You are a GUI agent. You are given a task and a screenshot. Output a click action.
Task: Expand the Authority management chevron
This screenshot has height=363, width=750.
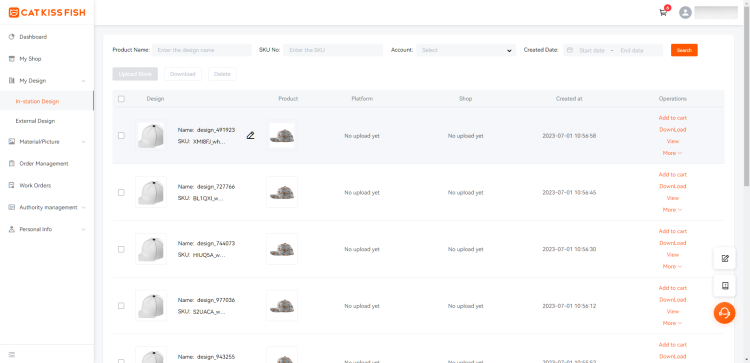84,208
